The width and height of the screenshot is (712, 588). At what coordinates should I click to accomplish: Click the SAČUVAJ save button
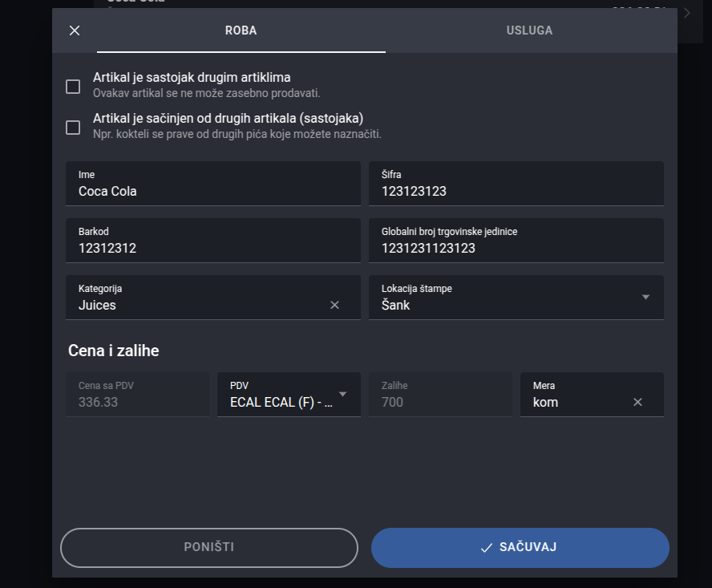pyautogui.click(x=520, y=548)
